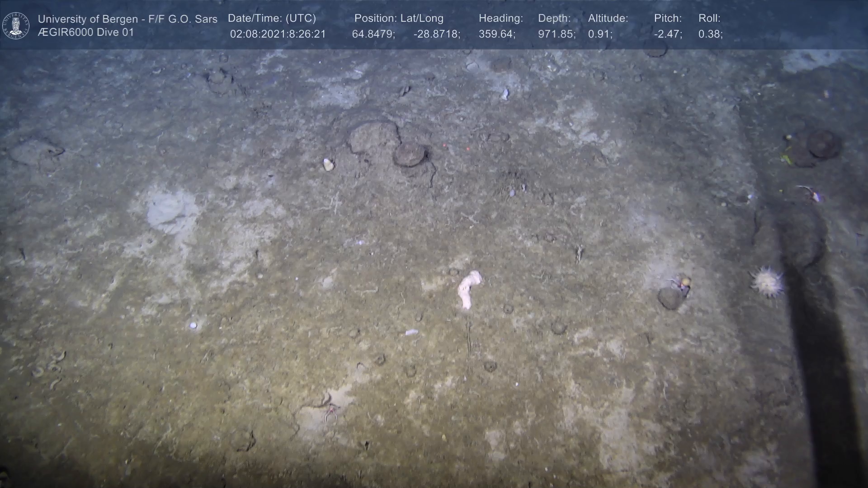Select the ÆGIR6000 Dive 01 label

pos(86,33)
